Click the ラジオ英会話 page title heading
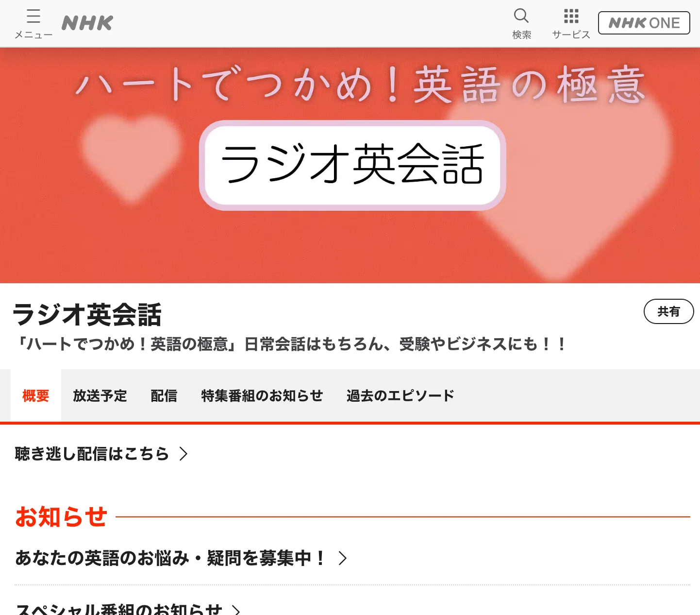Image resolution: width=700 pixels, height=615 pixels. click(x=87, y=314)
